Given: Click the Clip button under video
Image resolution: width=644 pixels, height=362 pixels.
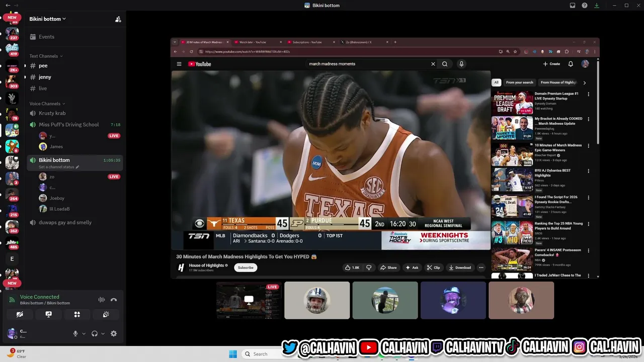Looking at the screenshot, I should pyautogui.click(x=433, y=267).
